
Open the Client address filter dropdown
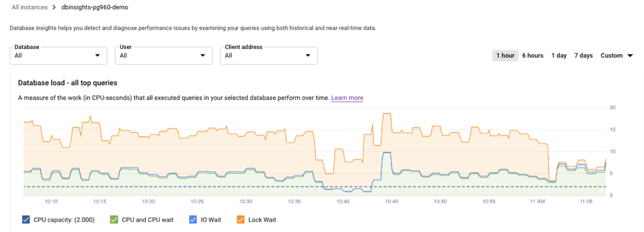(x=268, y=55)
